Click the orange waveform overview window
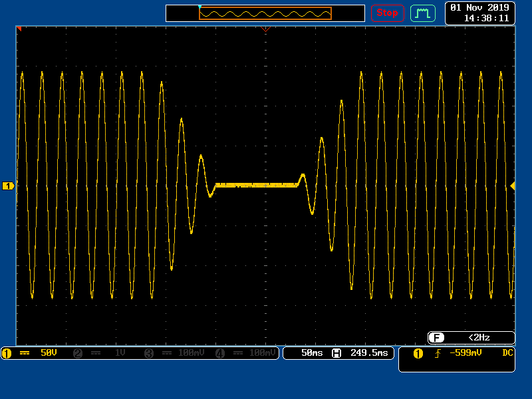Image resolution: width=532 pixels, height=399 pixels. [265, 13]
